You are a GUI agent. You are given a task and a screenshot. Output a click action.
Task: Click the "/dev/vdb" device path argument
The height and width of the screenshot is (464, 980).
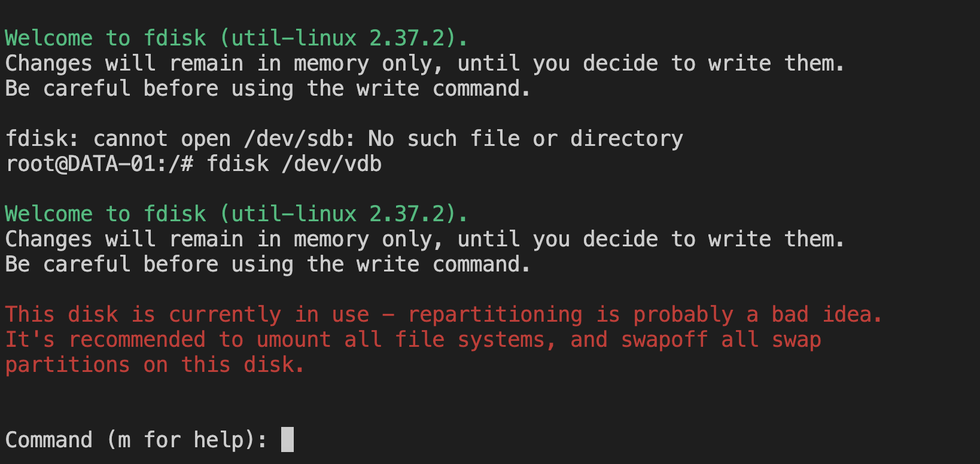coord(331,164)
